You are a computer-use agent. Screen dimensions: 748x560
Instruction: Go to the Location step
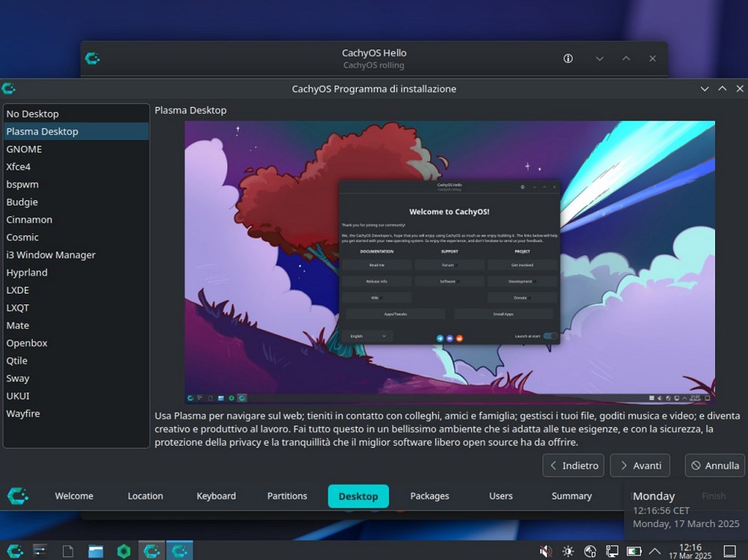tap(146, 496)
